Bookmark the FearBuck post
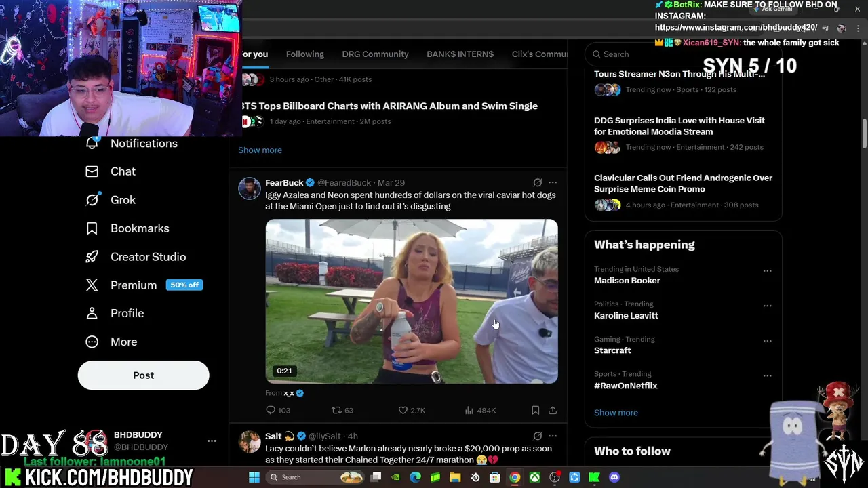 coord(535,410)
